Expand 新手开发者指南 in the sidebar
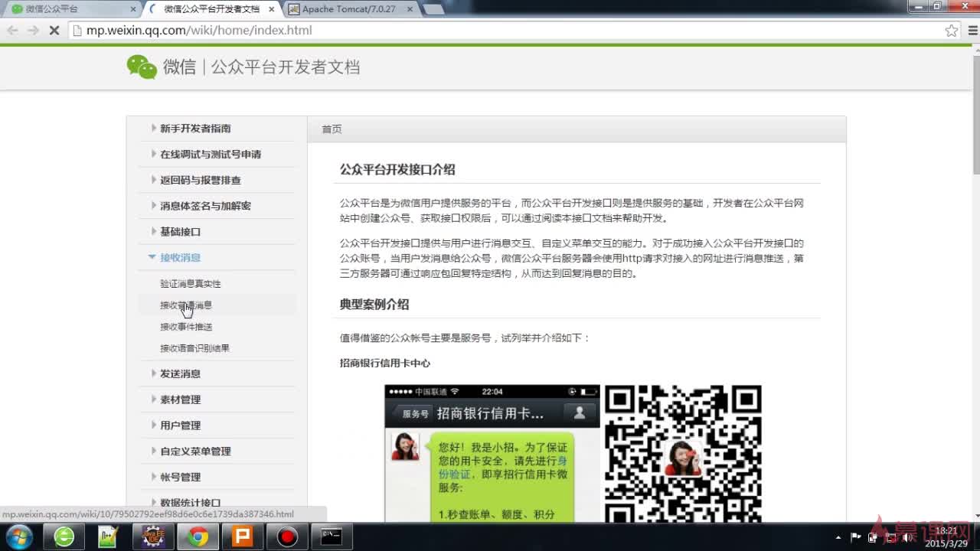980x551 pixels. tap(195, 129)
